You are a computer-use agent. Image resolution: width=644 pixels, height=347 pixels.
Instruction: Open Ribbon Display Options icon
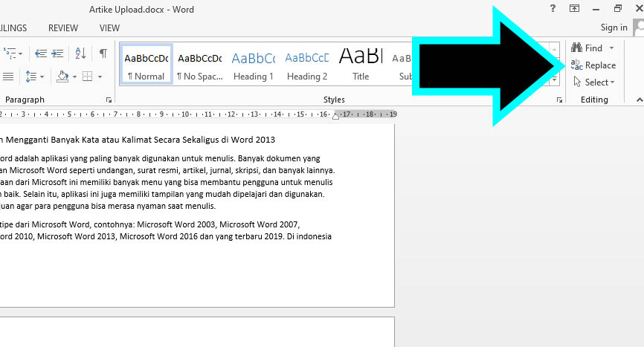pyautogui.click(x=574, y=8)
